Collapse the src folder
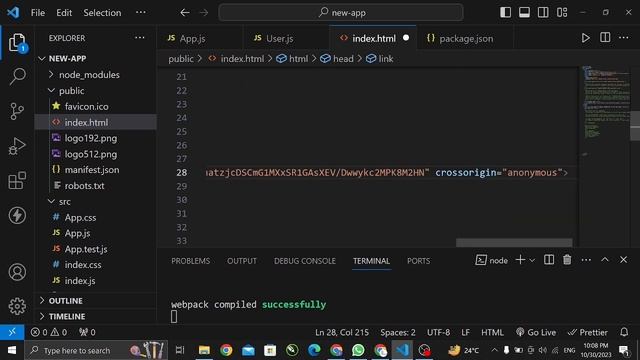 point(95,201)
